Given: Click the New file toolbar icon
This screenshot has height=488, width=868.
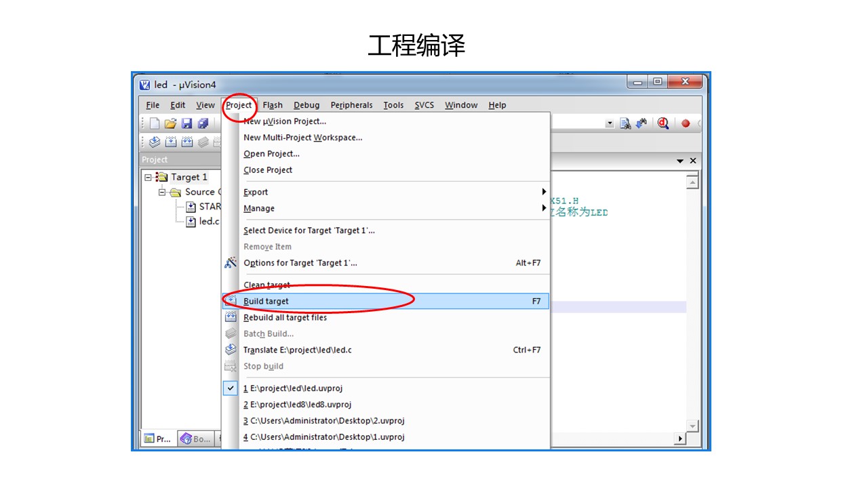Looking at the screenshot, I should coord(155,123).
